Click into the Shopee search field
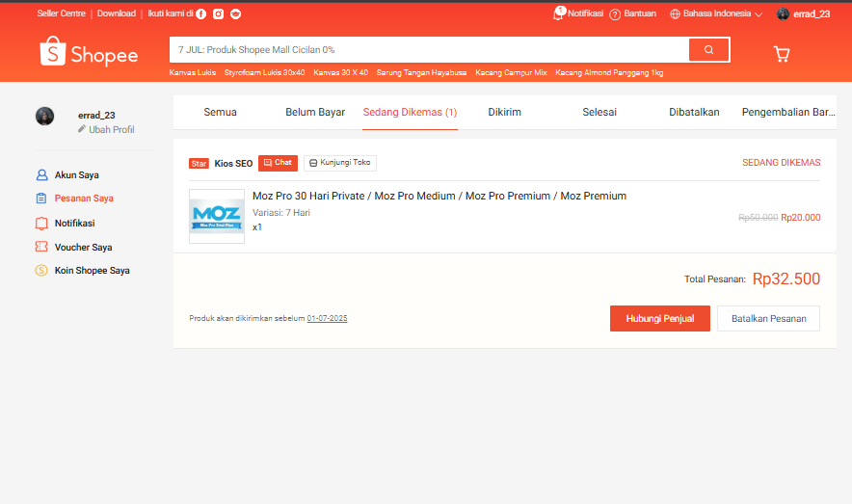This screenshot has width=852, height=504. point(429,49)
